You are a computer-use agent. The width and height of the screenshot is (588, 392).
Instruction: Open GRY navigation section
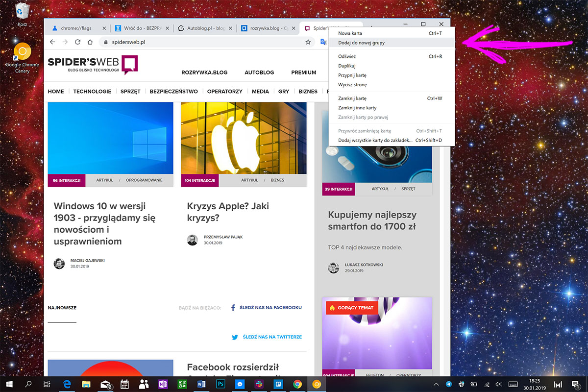coord(284,91)
